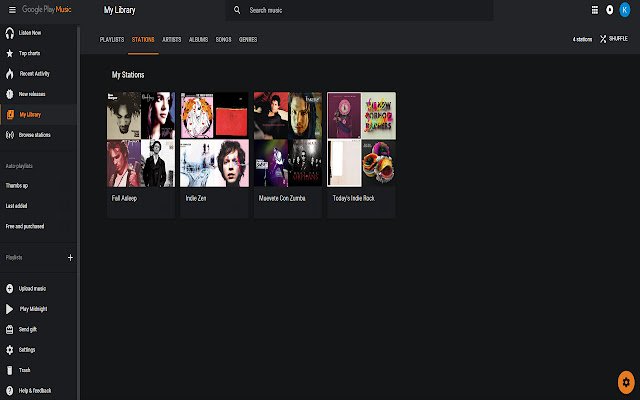Viewport: 640px width, 400px height.
Task: Switch to the Genres tab
Action: (248, 40)
